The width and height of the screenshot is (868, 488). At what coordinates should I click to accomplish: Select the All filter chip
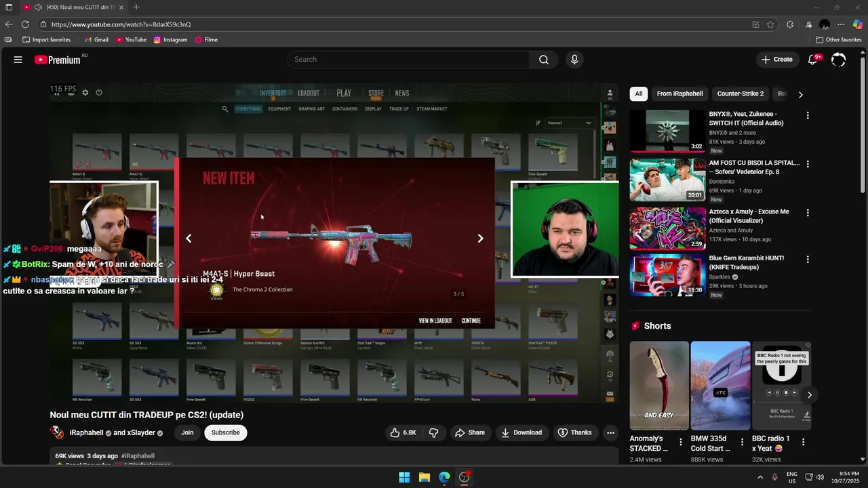coord(639,94)
